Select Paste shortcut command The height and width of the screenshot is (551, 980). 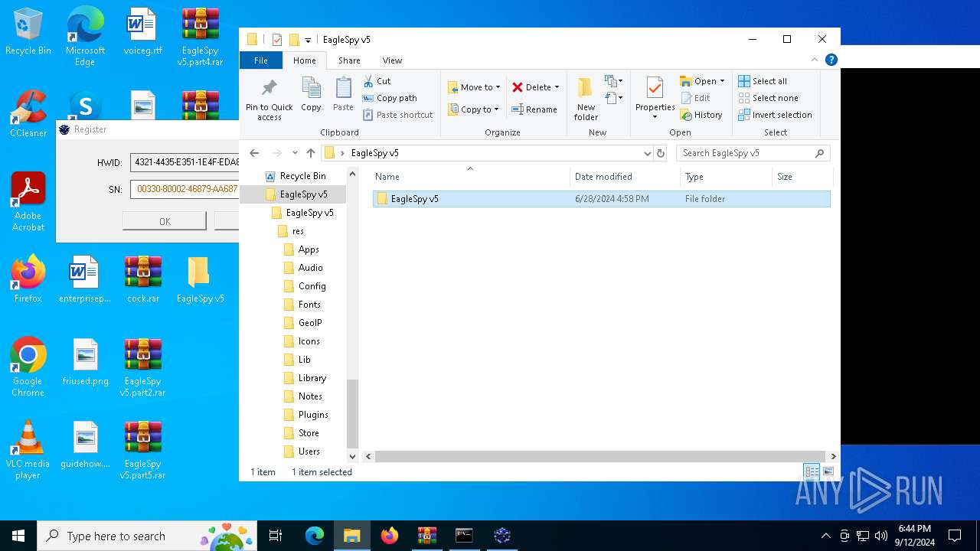pyautogui.click(x=397, y=115)
